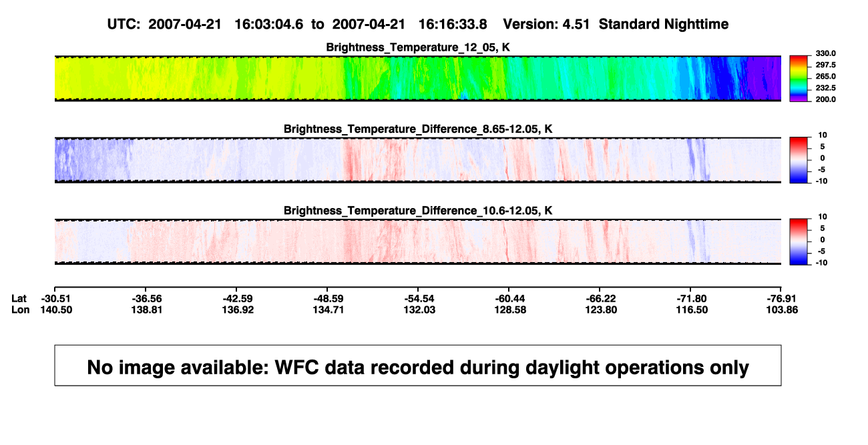Click latitude tick value -66.22
Image resolution: width=868 pixels, height=445 pixels.
click(600, 298)
